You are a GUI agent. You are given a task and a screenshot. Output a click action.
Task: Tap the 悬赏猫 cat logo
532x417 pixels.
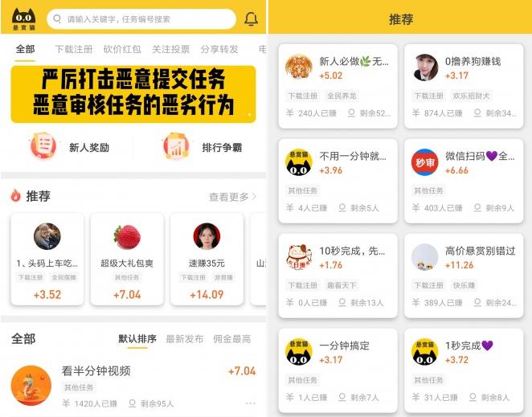coord(24,18)
